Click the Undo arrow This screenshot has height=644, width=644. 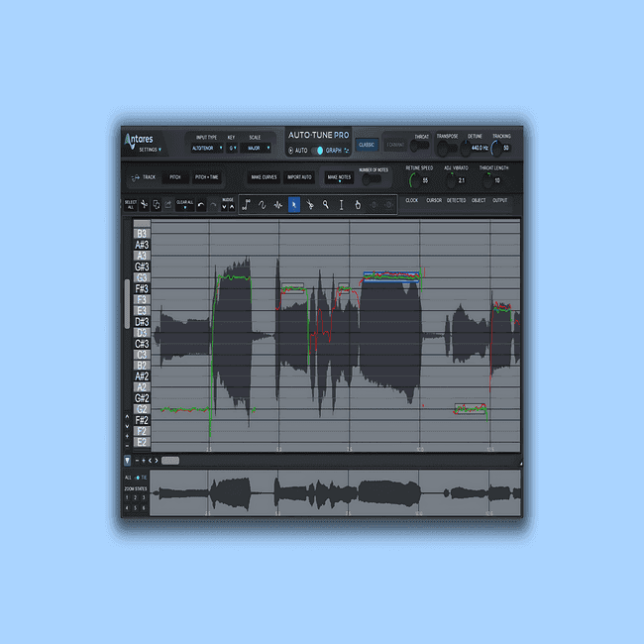tap(201, 205)
